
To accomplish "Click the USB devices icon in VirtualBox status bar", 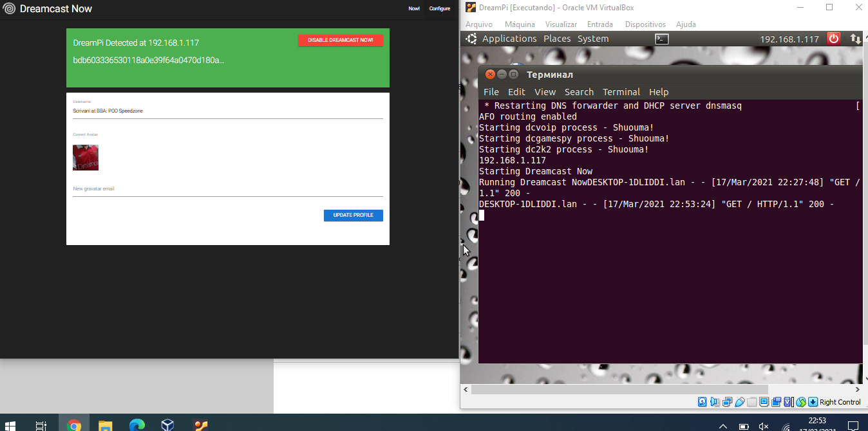I will [x=740, y=402].
